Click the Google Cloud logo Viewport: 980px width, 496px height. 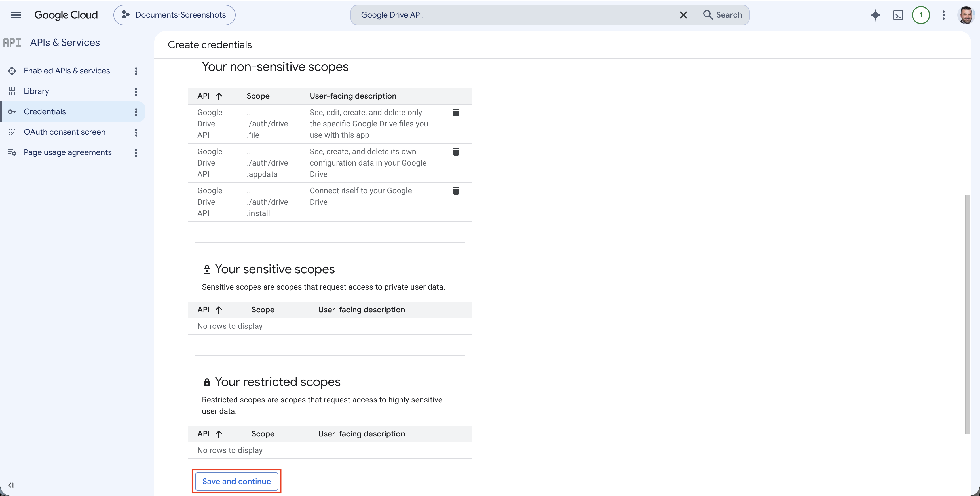click(x=66, y=15)
